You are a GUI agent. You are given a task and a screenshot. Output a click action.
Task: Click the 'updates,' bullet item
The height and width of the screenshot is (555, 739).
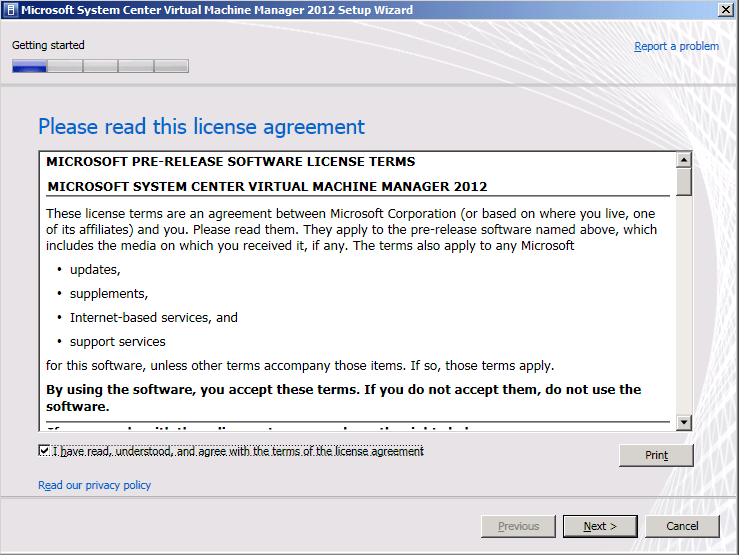[x=95, y=269]
